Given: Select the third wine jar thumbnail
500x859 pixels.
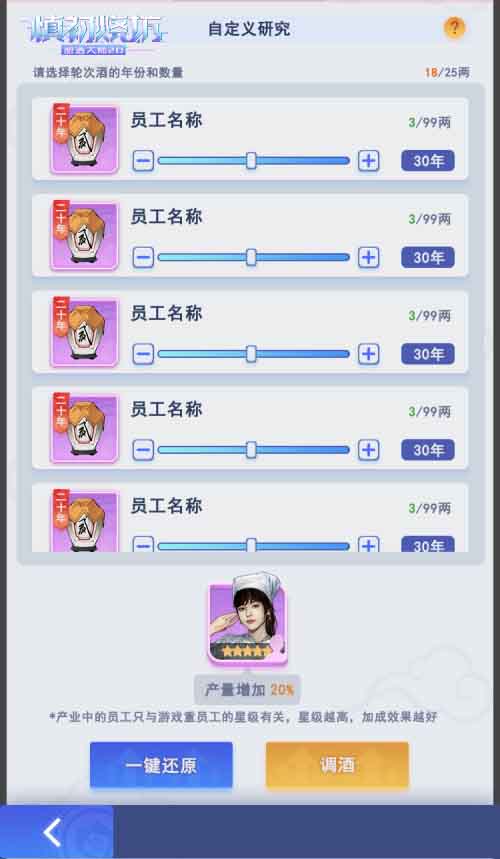Looking at the screenshot, I should point(84,333).
